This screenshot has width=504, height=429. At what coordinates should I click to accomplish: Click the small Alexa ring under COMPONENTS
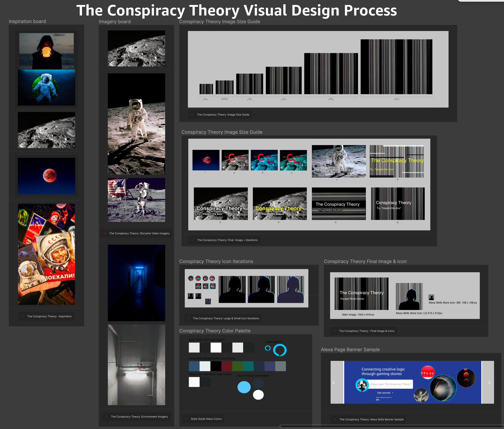coord(268,348)
